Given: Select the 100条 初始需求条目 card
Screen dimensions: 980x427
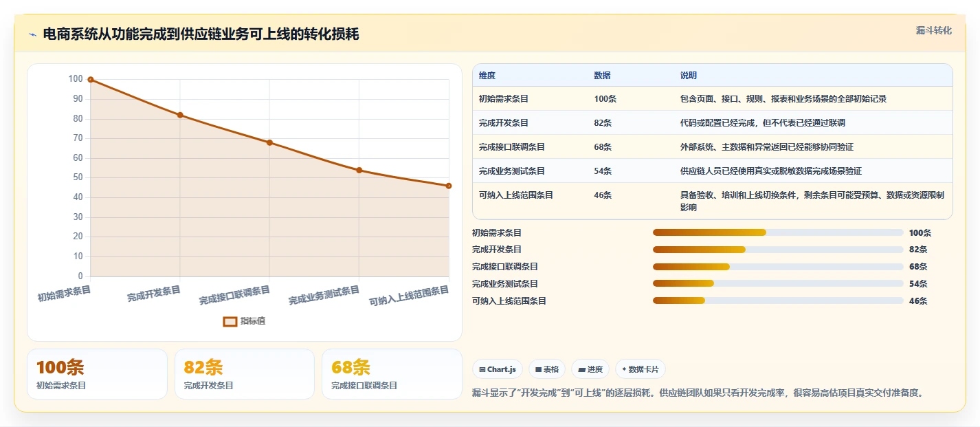Looking at the screenshot, I should [97, 374].
